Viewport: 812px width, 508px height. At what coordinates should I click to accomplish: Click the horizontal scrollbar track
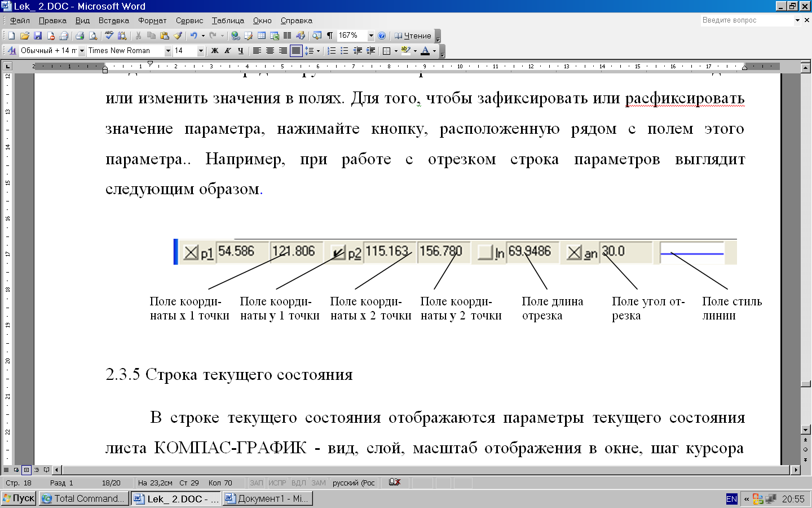(x=426, y=470)
